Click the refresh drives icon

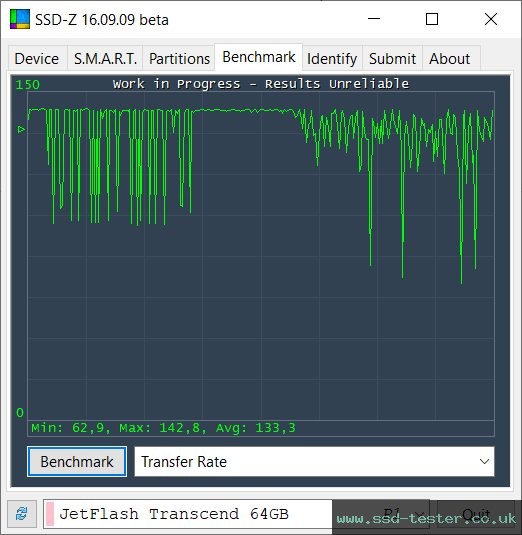click(x=22, y=514)
